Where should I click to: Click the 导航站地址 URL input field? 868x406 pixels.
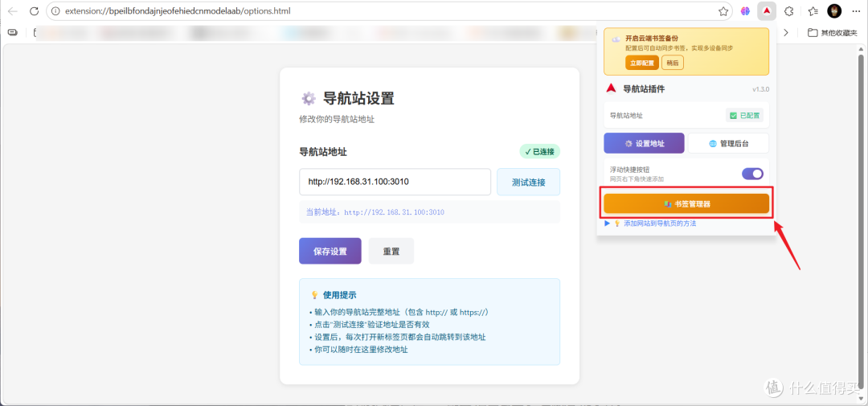395,182
